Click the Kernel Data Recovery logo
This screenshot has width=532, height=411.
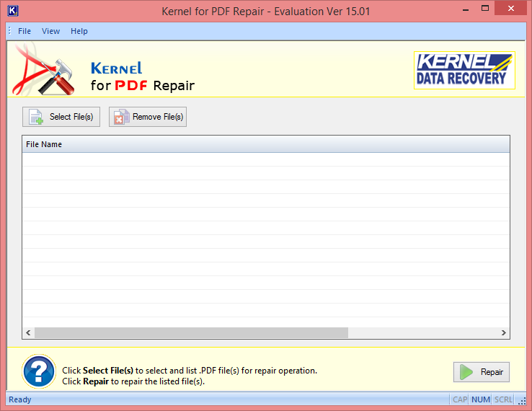464,70
